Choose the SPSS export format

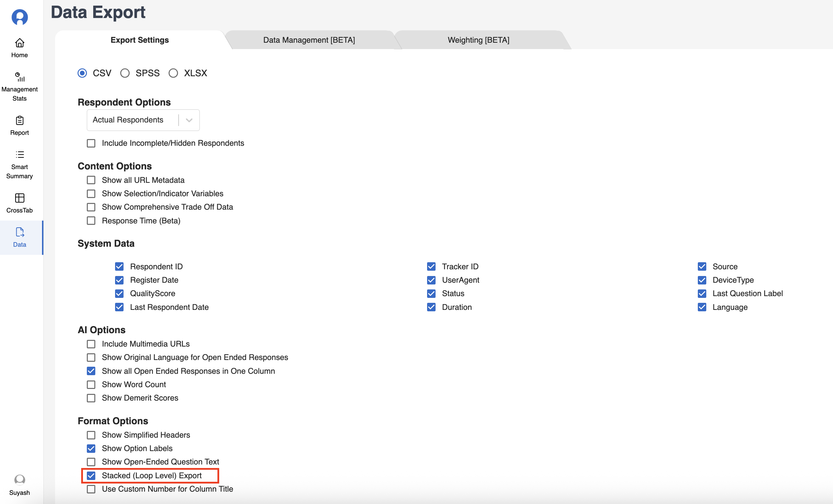click(x=125, y=73)
